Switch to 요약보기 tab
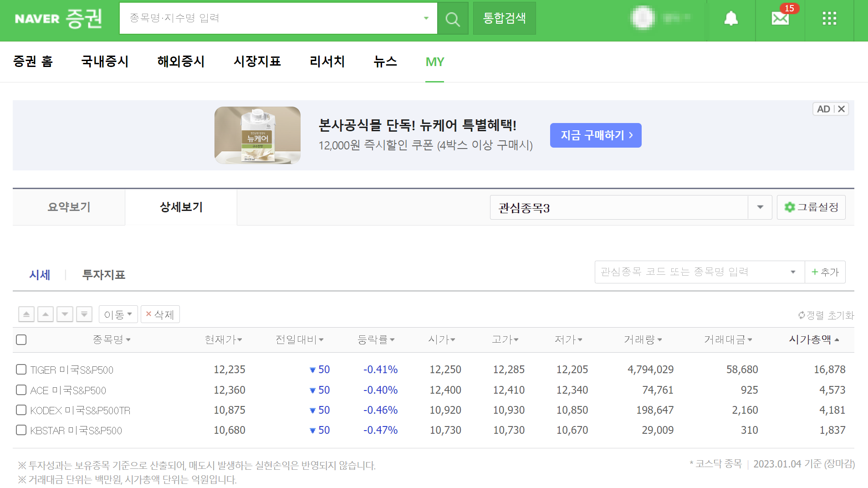Screen dimensions: 868x488 pyautogui.click(x=69, y=207)
